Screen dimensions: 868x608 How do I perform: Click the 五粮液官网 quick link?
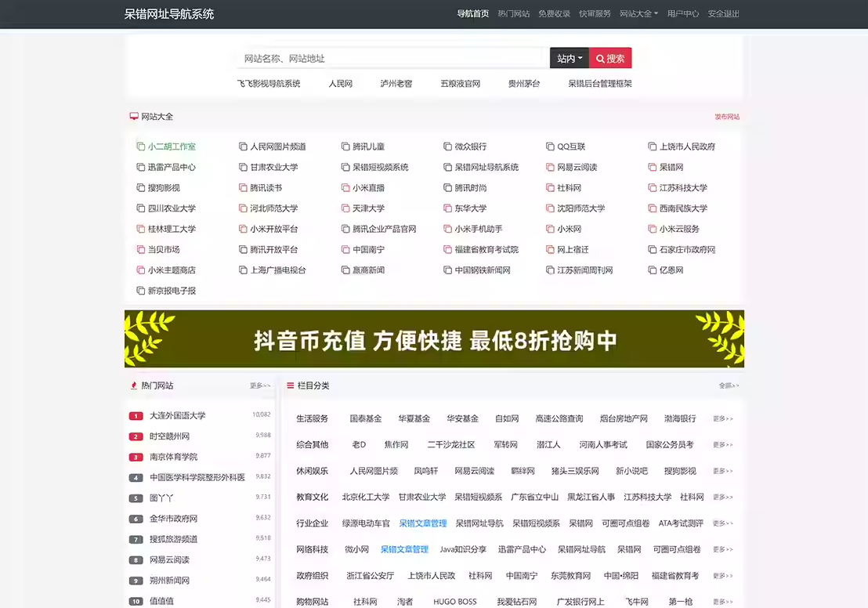tap(460, 83)
